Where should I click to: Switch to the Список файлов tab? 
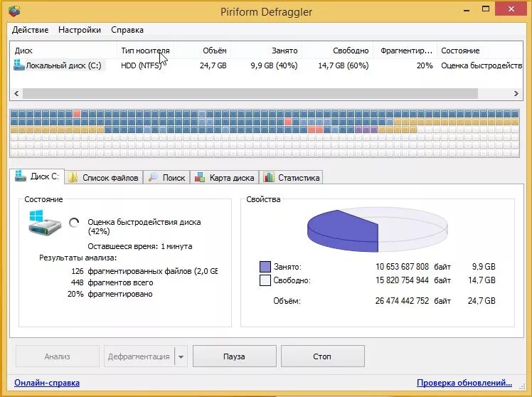[104, 177]
